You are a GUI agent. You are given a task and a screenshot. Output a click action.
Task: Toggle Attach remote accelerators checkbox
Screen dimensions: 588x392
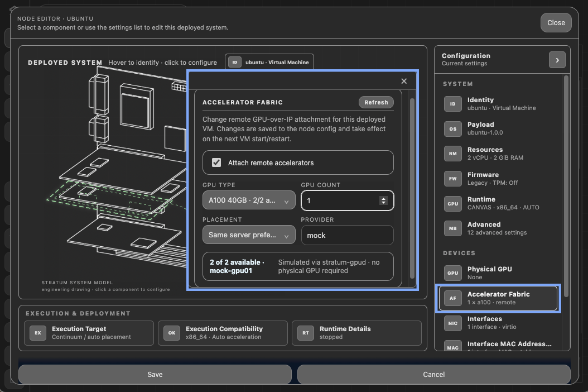(216, 162)
